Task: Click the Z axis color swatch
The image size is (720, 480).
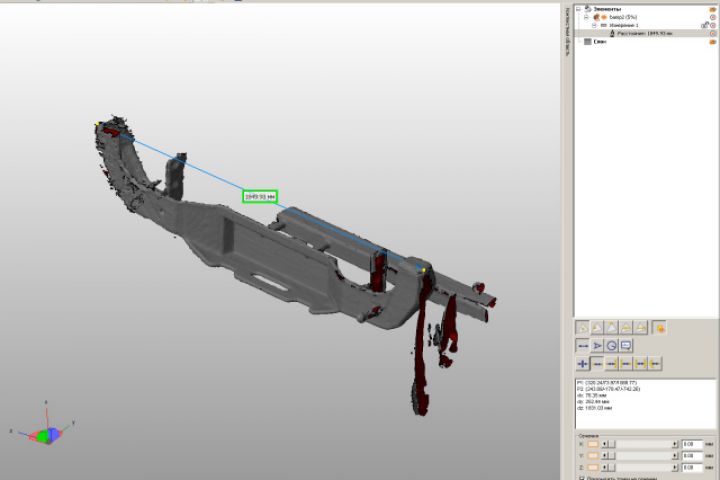Action: [x=593, y=467]
